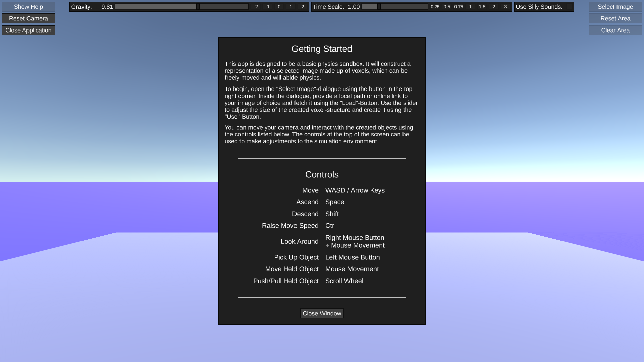The image size is (644, 362).
Task: Set time scale preset to 0.75
Action: point(459,7)
